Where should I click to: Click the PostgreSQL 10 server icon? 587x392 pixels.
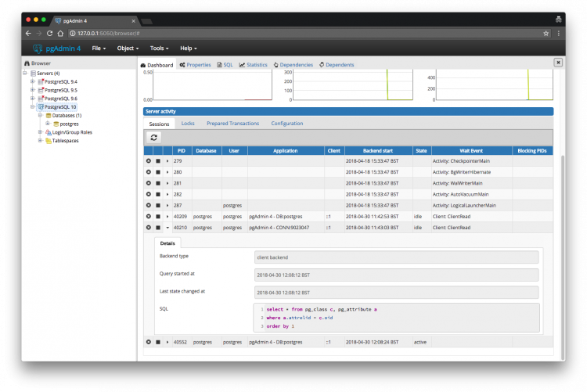[40, 107]
